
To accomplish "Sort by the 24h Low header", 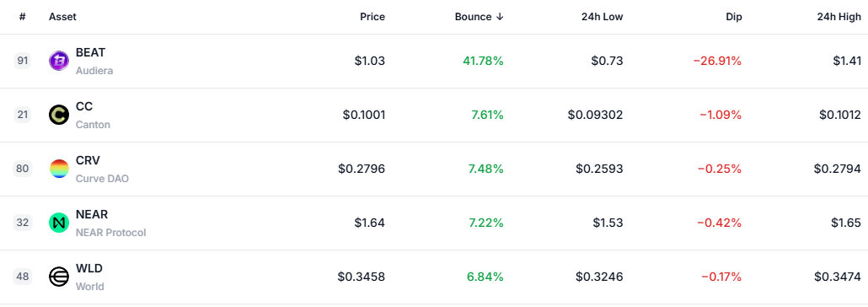I will pyautogui.click(x=603, y=17).
